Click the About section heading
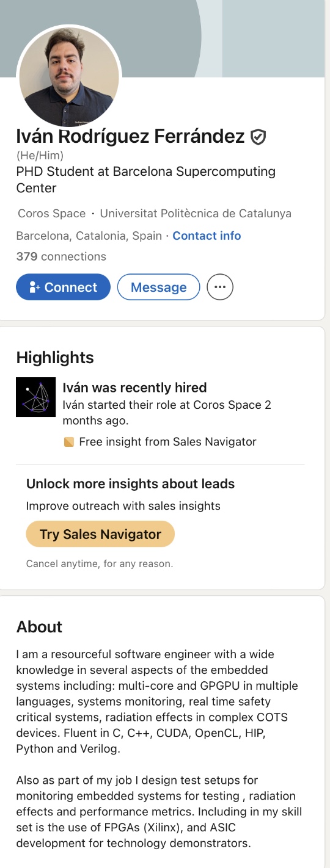 pyautogui.click(x=39, y=627)
